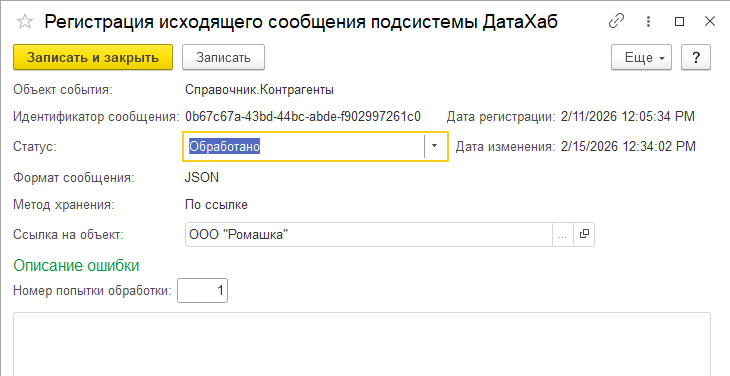The image size is (730, 376).
Task: Click the Дата регистрации value
Action: 628,116
